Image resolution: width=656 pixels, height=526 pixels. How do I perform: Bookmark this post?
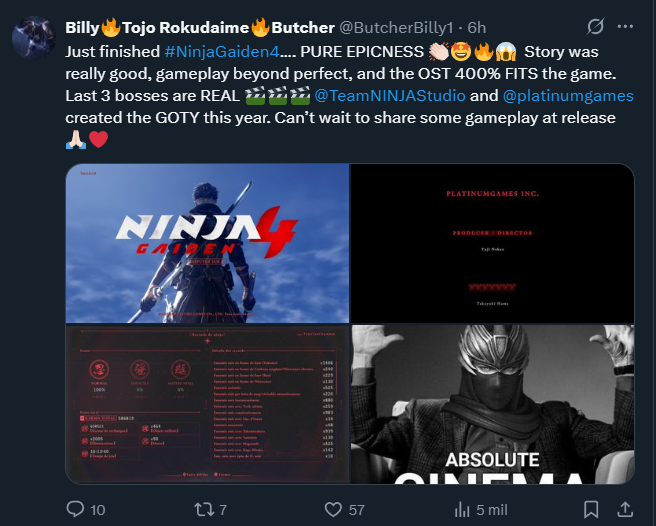pos(591,509)
